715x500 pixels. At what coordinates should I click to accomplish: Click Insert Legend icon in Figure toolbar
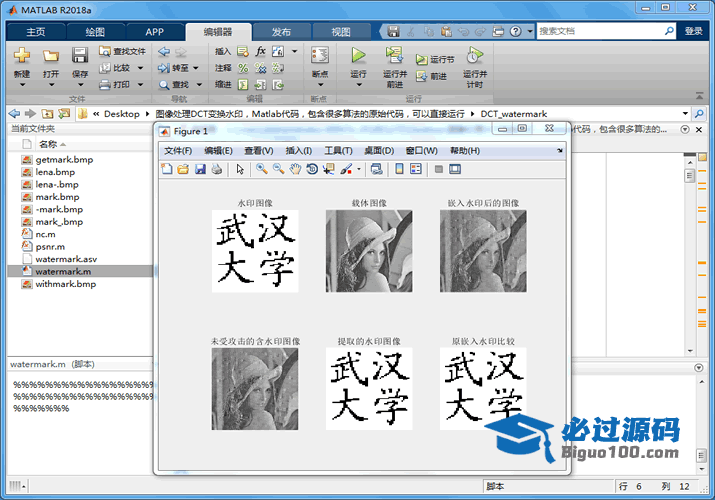point(416,169)
